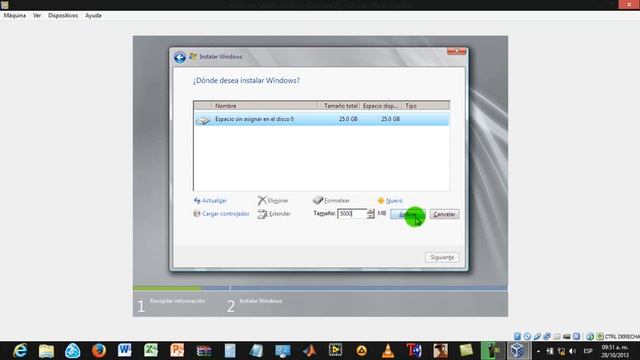Click the network adapters status icon

tap(547, 336)
